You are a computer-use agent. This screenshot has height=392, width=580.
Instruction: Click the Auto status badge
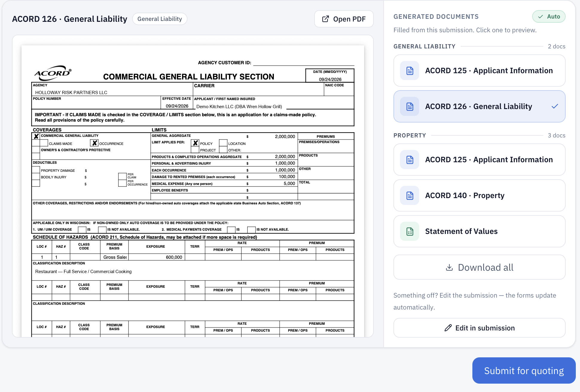click(549, 17)
